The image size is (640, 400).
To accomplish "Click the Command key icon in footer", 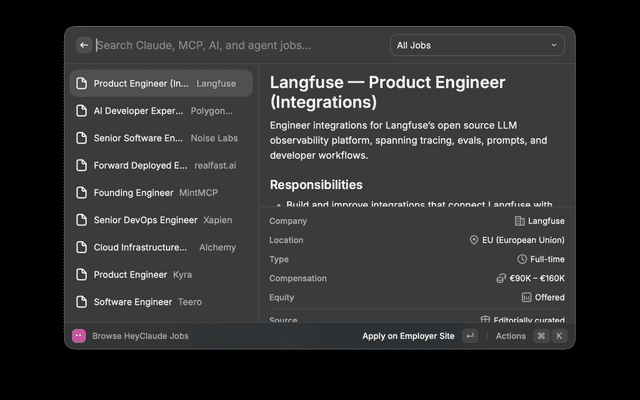I will 541,336.
